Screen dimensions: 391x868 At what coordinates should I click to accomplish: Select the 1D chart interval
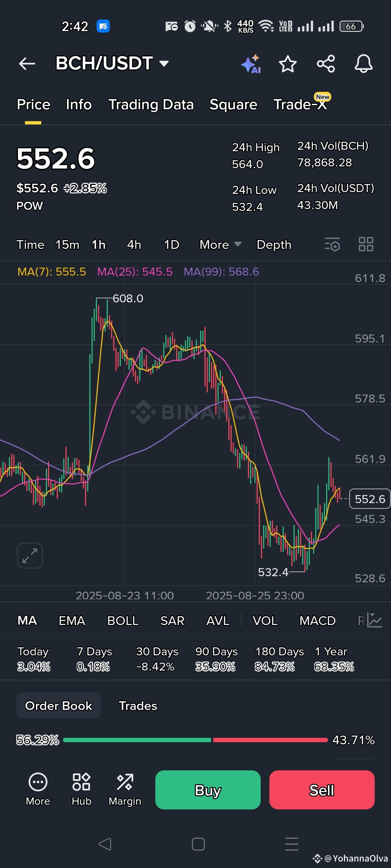(172, 245)
